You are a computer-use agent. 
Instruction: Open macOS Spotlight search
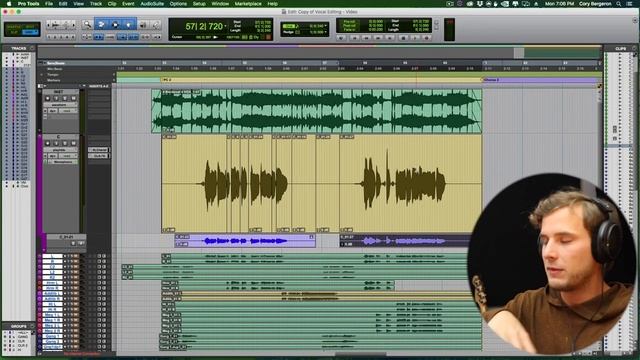[619, 4]
